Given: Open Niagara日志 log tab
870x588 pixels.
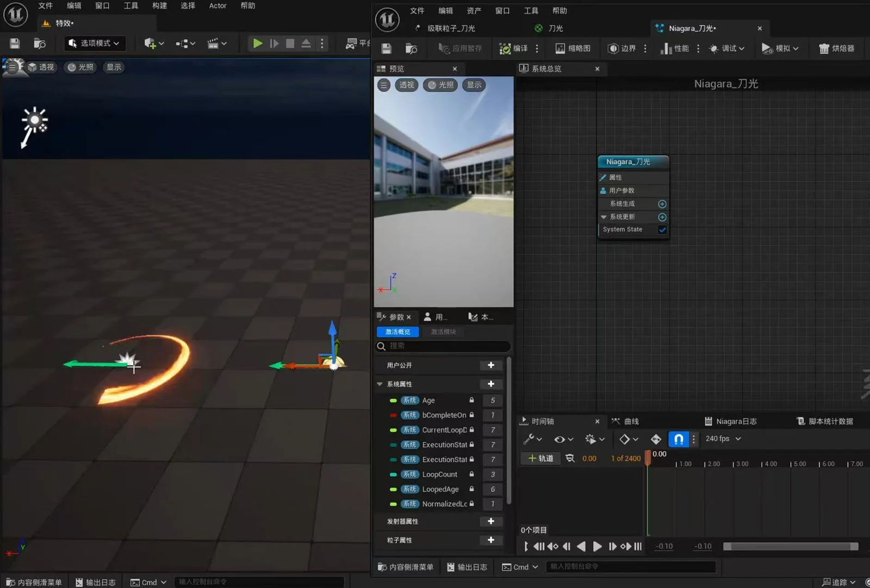Looking at the screenshot, I should [730, 421].
